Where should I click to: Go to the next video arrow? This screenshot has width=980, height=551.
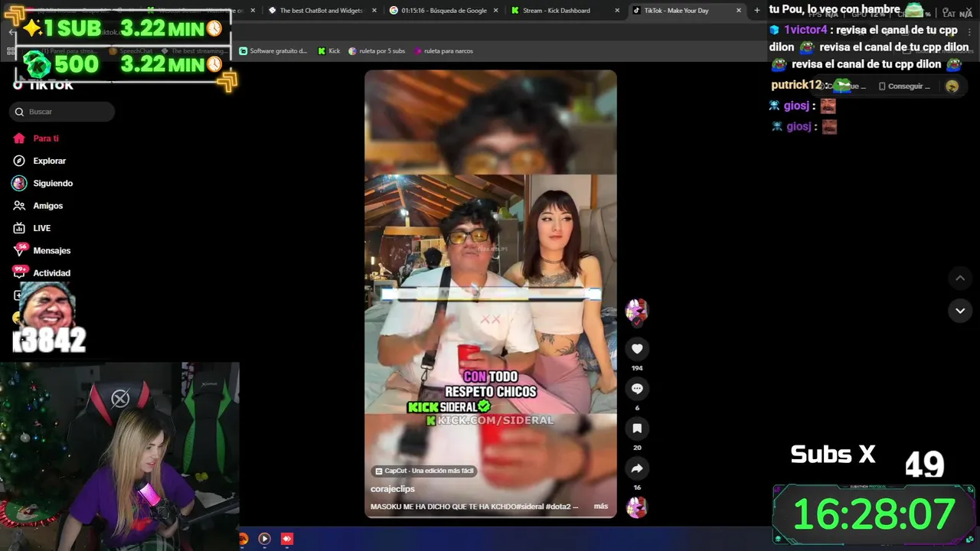tap(960, 311)
